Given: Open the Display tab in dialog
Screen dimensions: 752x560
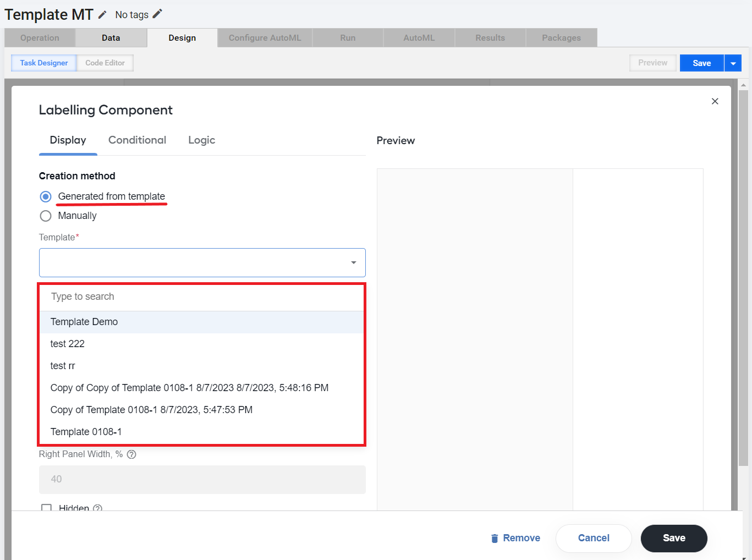Looking at the screenshot, I should pyautogui.click(x=68, y=140).
